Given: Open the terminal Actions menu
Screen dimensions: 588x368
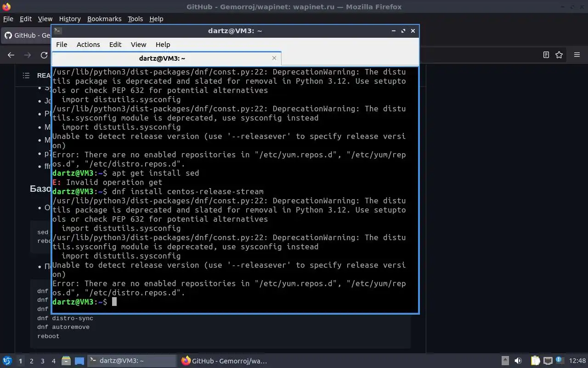Looking at the screenshot, I should point(88,45).
